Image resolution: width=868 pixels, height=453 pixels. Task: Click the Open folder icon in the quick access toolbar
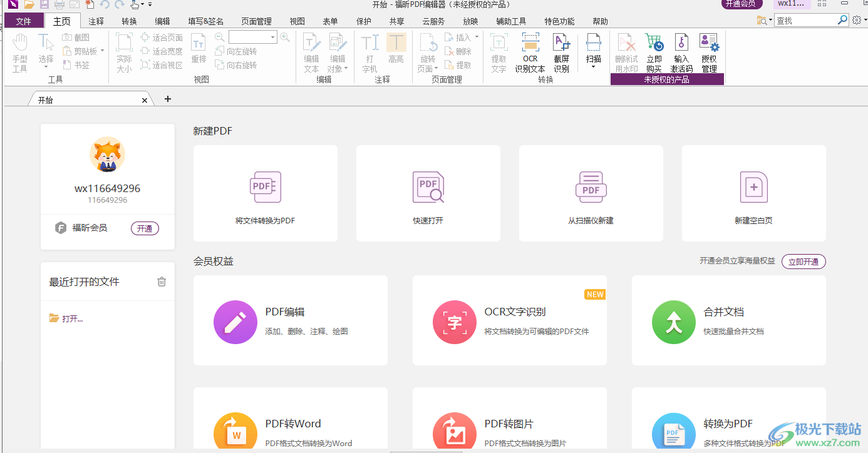pyautogui.click(x=29, y=4)
